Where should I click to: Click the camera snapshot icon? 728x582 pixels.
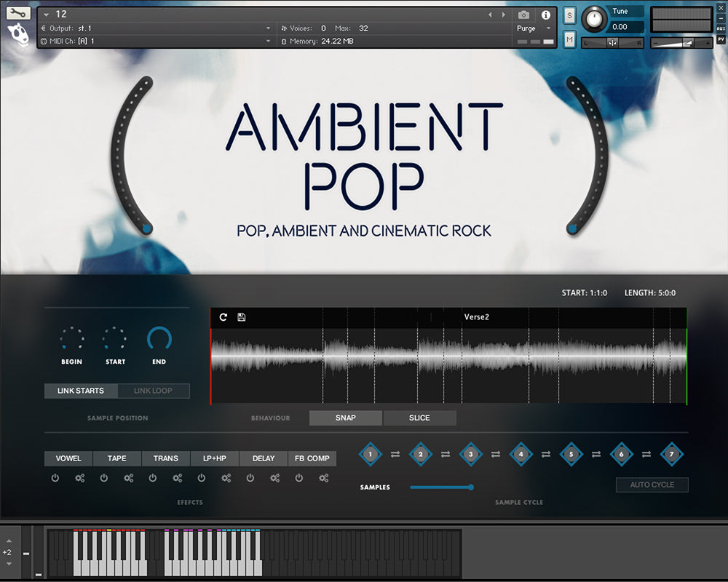point(523,15)
